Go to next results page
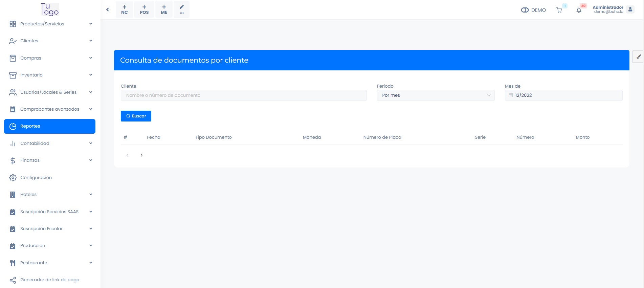This screenshot has width=644, height=288. point(141,155)
